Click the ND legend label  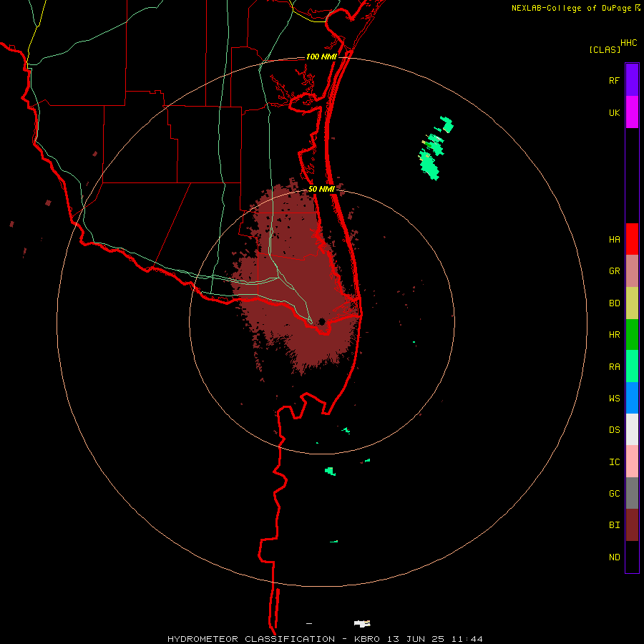614,557
